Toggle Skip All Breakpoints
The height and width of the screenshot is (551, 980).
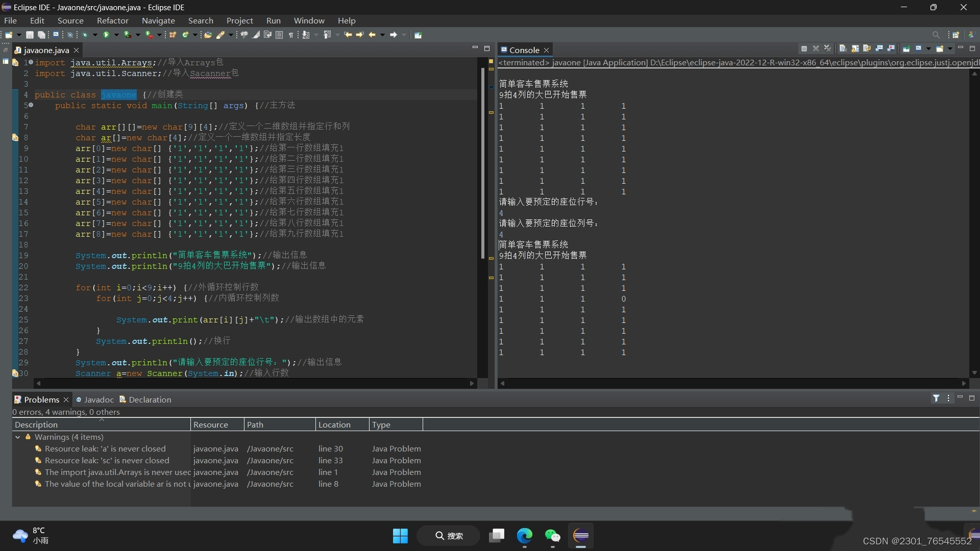pos(70,35)
